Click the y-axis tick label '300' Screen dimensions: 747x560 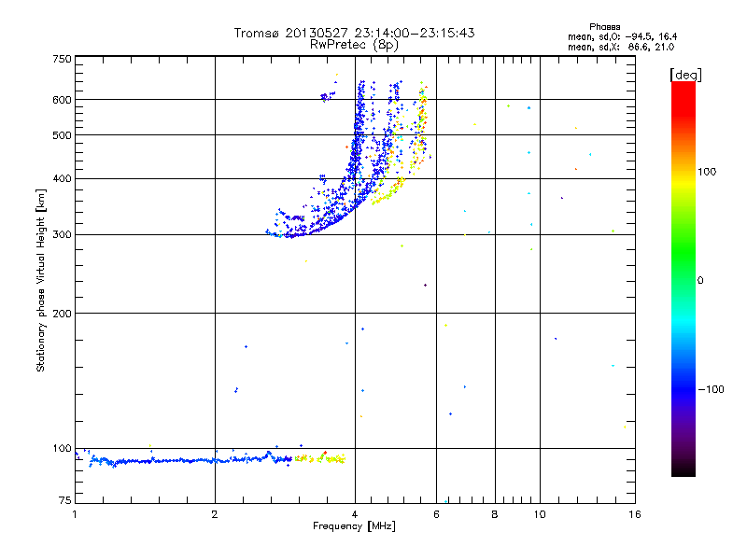coord(62,234)
